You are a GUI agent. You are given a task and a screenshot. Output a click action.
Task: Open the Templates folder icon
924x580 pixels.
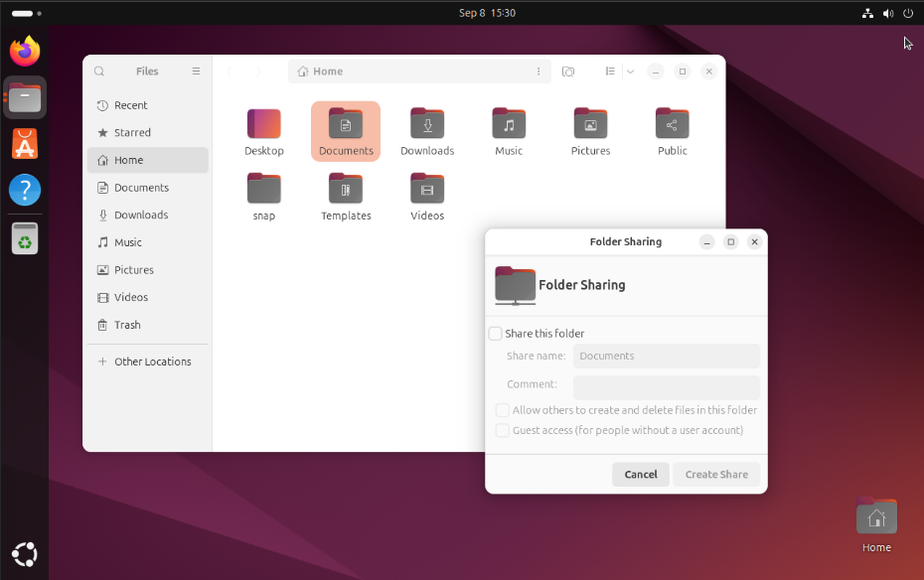346,190
